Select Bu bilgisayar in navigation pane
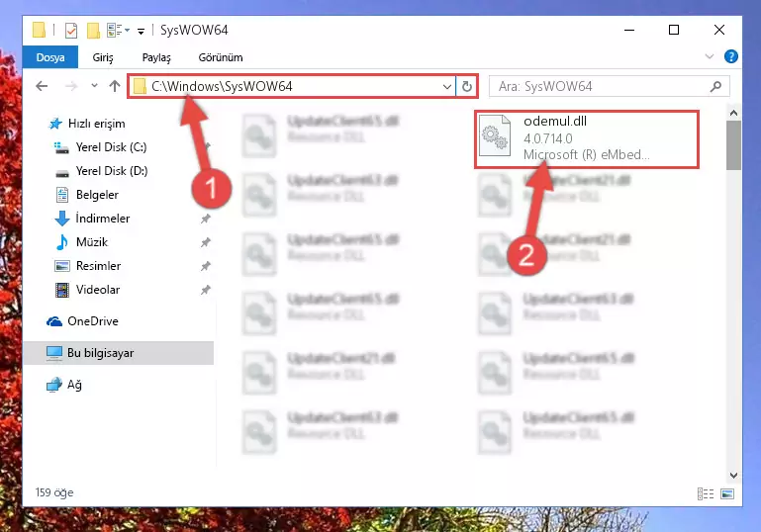 [x=118, y=353]
